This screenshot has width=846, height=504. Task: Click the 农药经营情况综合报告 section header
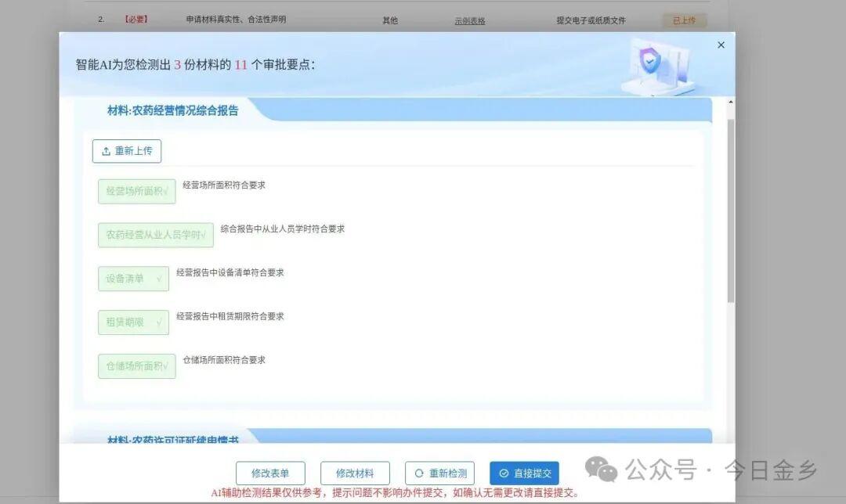coord(172,111)
